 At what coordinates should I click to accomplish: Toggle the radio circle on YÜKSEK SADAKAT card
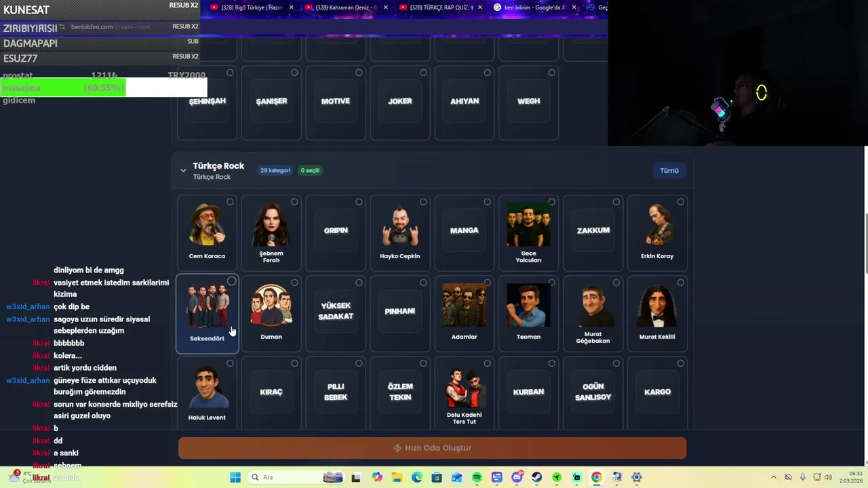(x=359, y=283)
